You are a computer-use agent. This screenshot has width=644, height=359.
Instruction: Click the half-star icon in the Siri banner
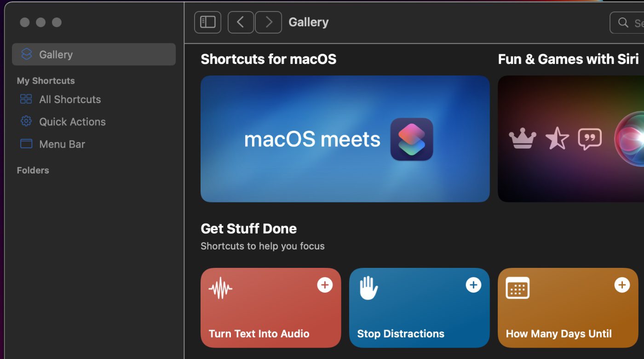click(557, 139)
